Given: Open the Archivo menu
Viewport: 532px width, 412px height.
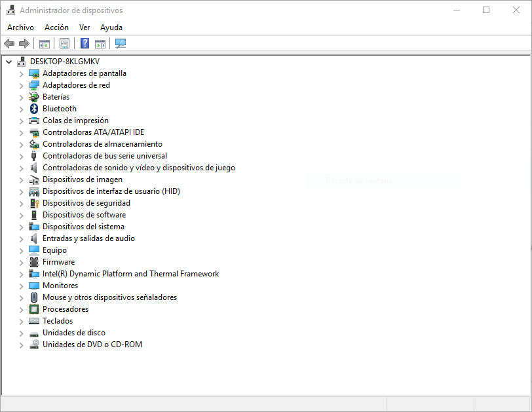Looking at the screenshot, I should [x=20, y=28].
